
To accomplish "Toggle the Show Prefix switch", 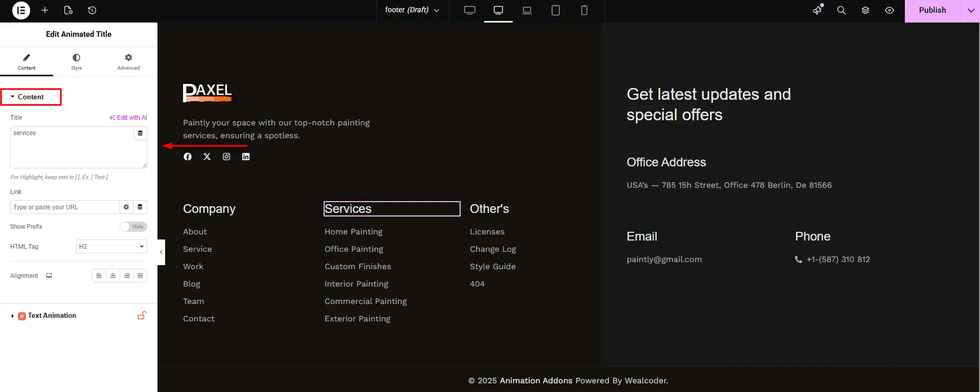I will (x=133, y=227).
